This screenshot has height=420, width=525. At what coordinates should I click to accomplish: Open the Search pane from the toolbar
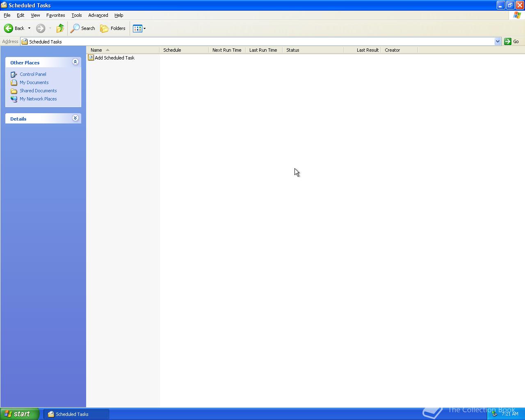pos(83,28)
